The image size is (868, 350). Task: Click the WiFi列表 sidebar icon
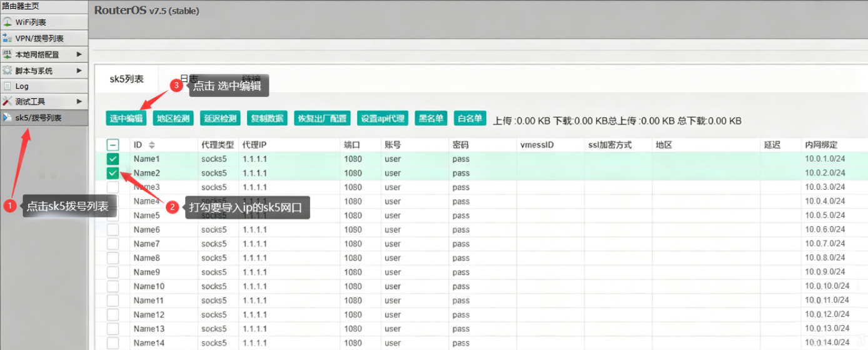(x=8, y=23)
